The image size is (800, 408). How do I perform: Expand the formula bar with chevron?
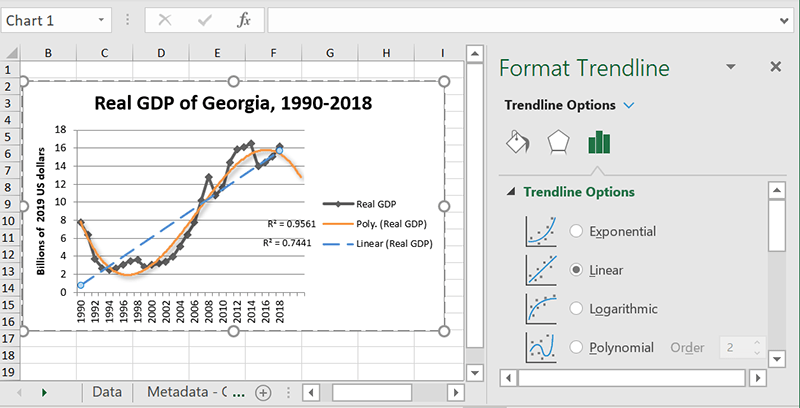click(x=785, y=21)
